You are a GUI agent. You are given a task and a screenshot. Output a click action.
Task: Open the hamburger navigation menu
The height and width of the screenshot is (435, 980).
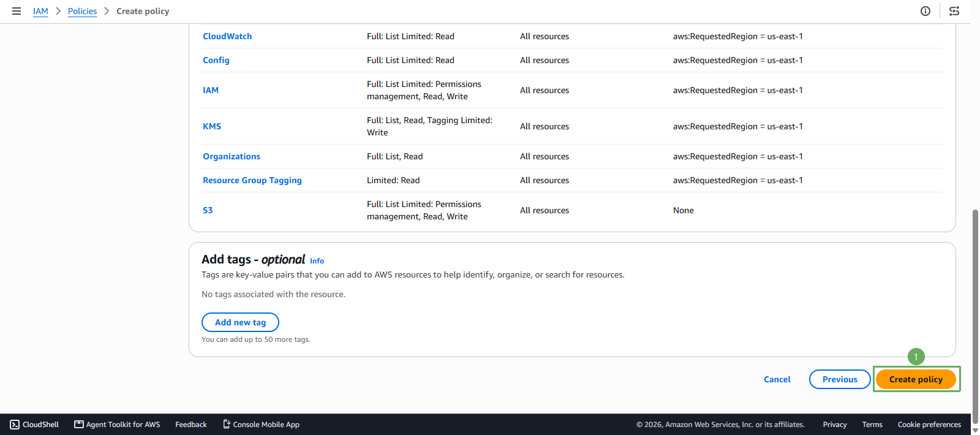point(17,11)
